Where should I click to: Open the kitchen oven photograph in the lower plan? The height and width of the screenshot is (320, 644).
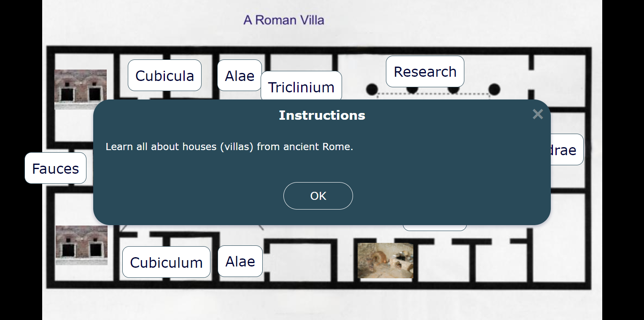click(385, 261)
